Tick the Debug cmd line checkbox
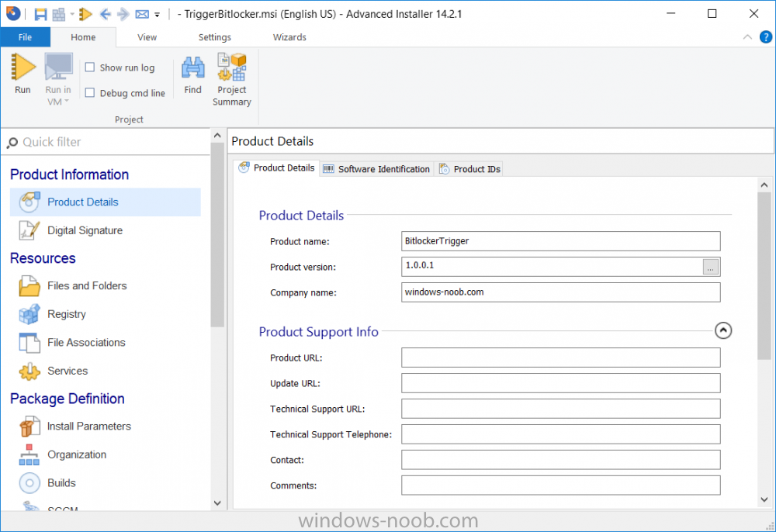Screen dimensions: 776x532 pyautogui.click(x=90, y=93)
